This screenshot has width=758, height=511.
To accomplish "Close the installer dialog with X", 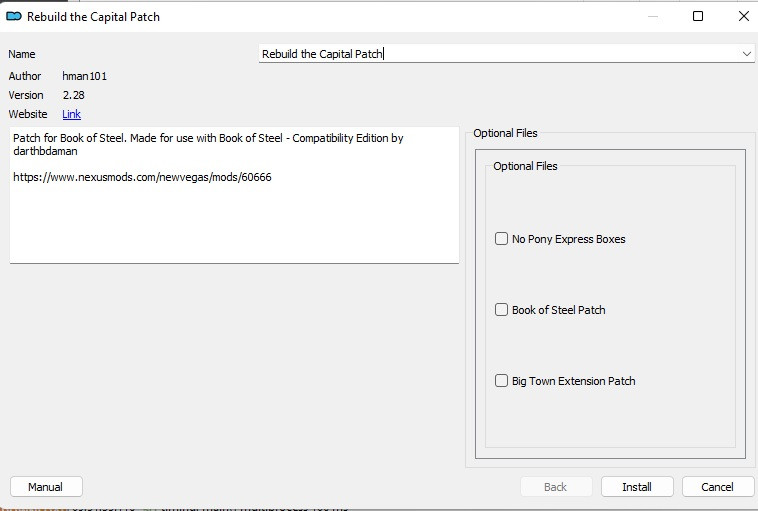I will [x=743, y=16].
